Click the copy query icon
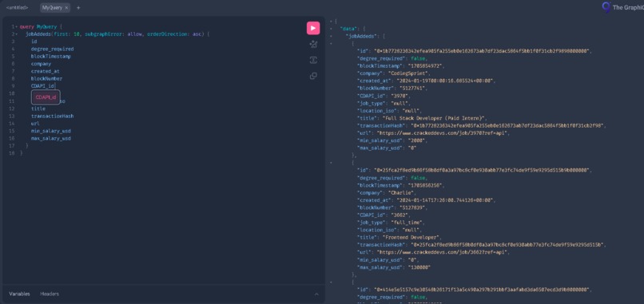Viewport: 644px width, 304px height. click(313, 76)
